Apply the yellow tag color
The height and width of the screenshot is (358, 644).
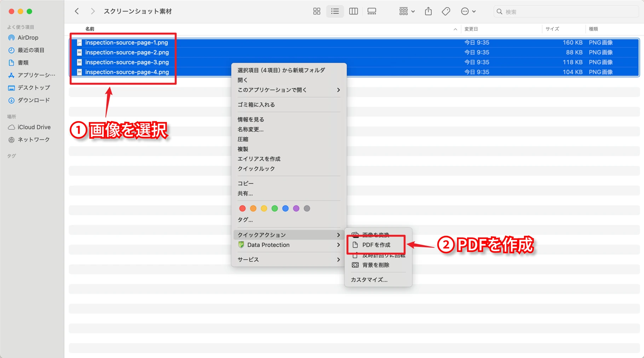click(264, 208)
